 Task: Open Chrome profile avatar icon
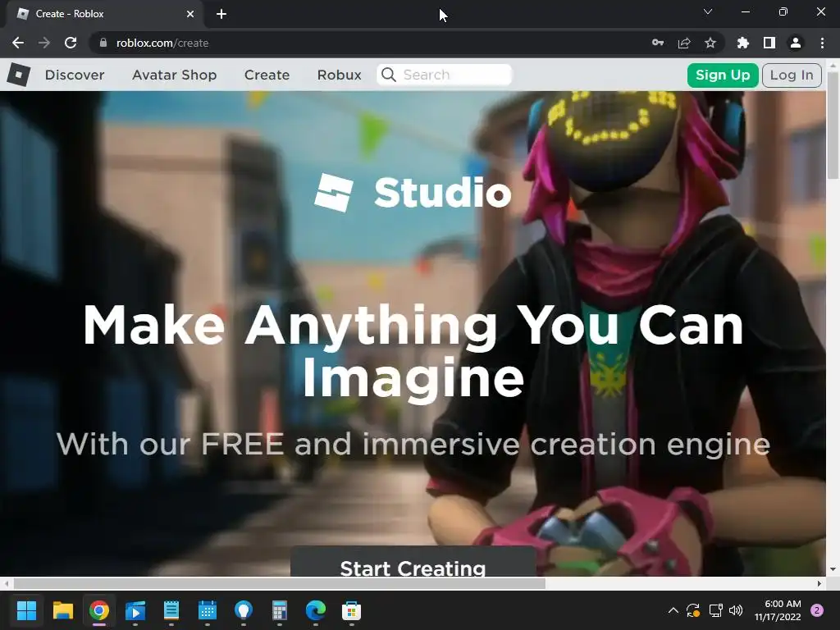click(796, 43)
